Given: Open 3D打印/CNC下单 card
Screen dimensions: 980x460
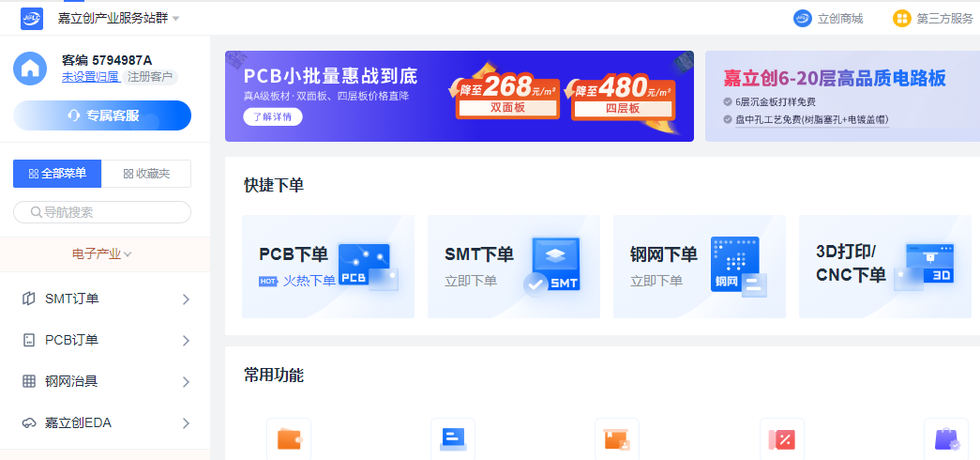Looking at the screenshot, I should click(x=885, y=267).
